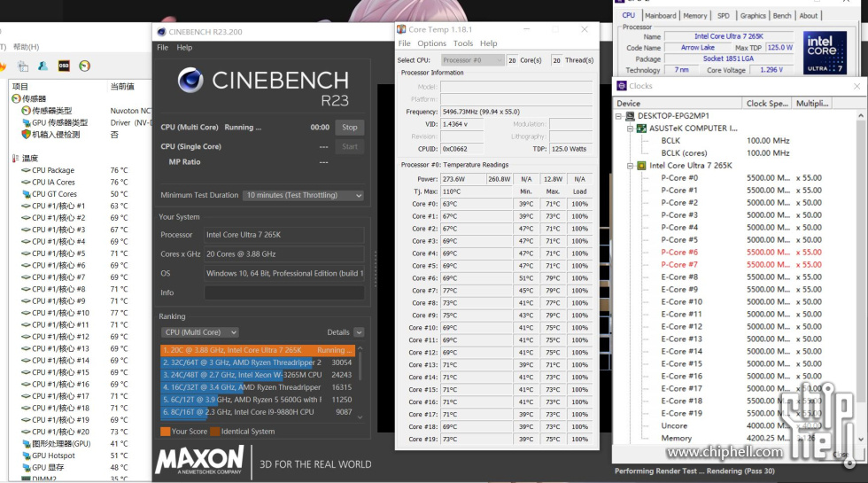The width and height of the screenshot is (868, 483).
Task: Click the Intel Core Ultra 7 logo badge
Action: (x=825, y=52)
